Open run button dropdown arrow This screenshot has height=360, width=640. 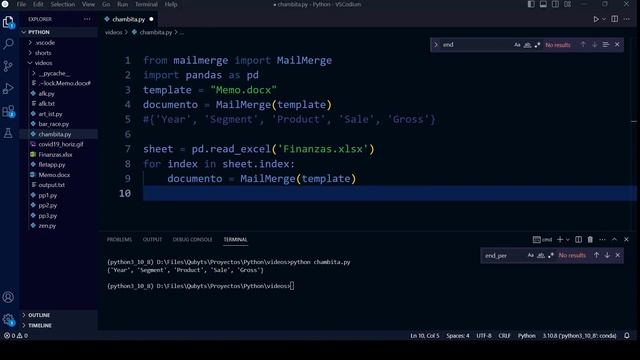click(604, 19)
